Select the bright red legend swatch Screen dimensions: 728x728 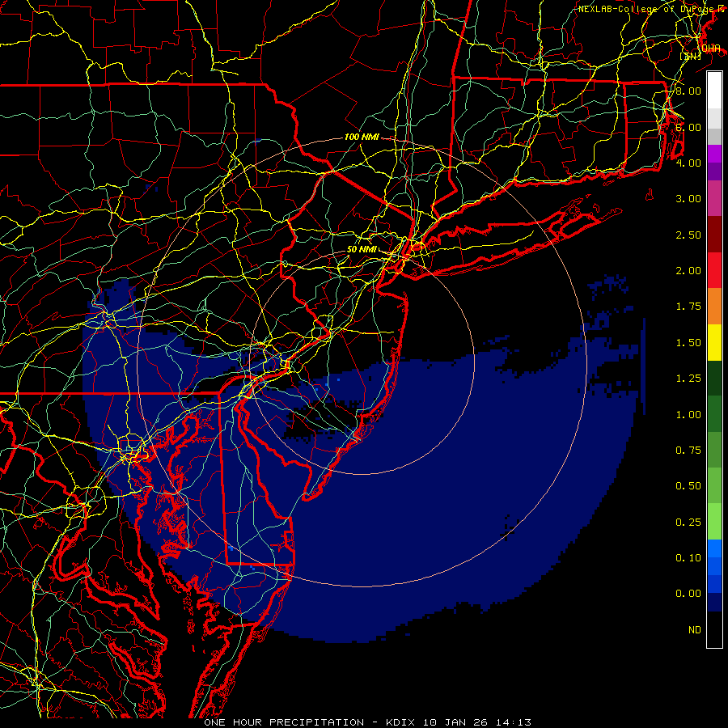[x=714, y=270]
